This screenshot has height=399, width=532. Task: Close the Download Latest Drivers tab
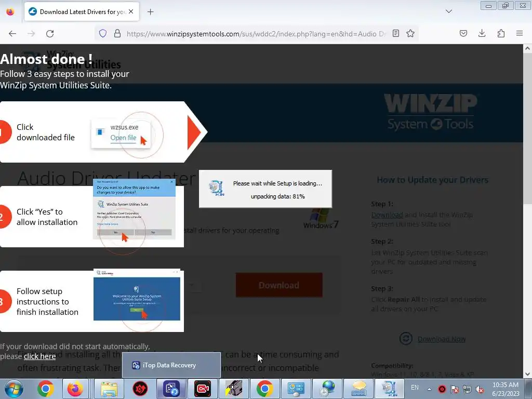pos(131,11)
